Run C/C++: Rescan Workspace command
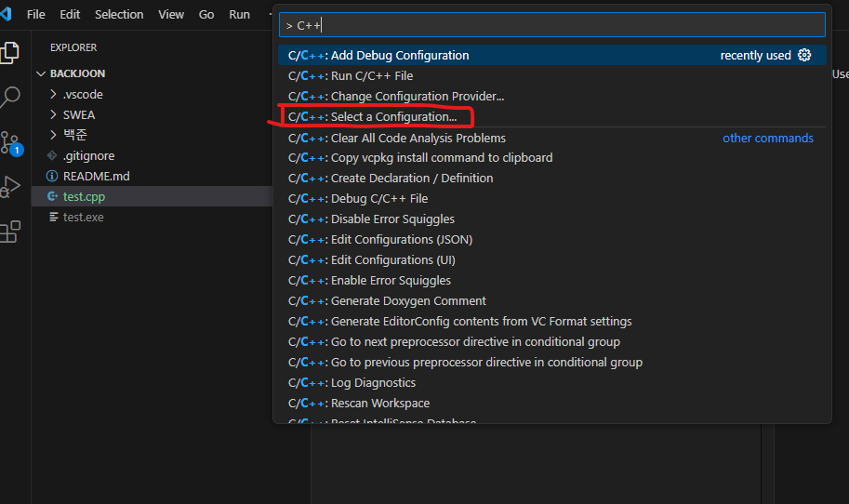The width and height of the screenshot is (849, 504). click(552, 404)
